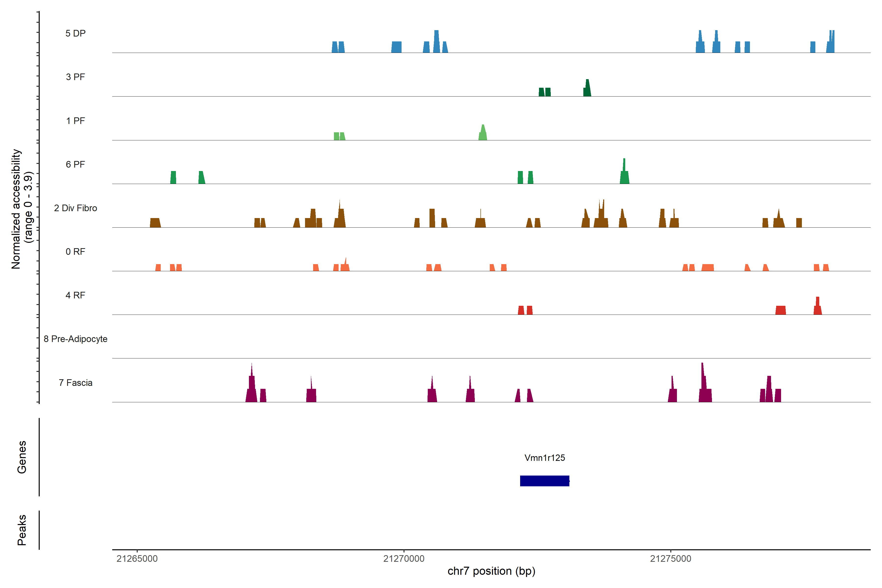Click the chr7 position (bp) axis title

pos(491,571)
